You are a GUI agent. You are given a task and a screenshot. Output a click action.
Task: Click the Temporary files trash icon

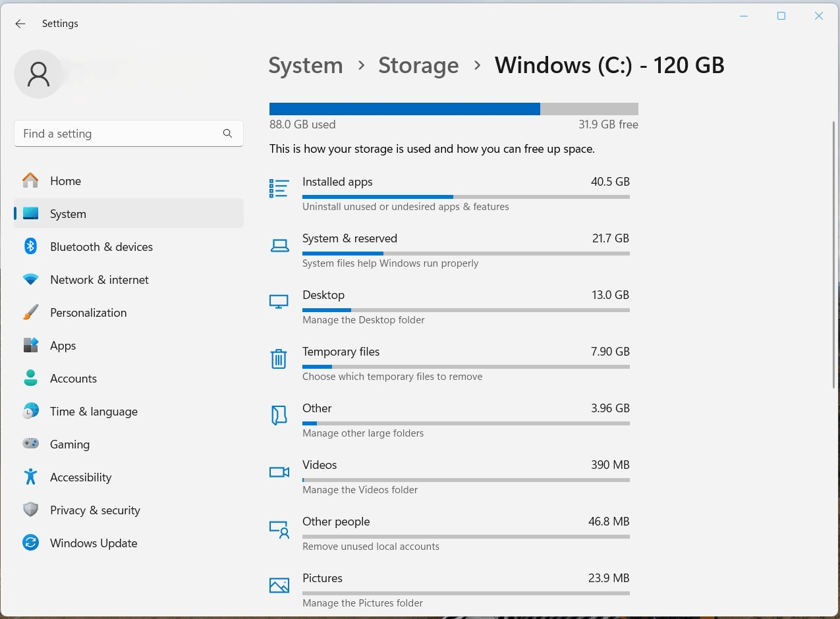point(279,358)
